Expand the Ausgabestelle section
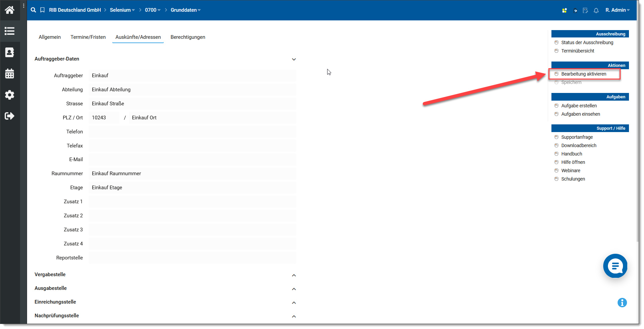Viewport: 644px width, 329px height. [294, 289]
